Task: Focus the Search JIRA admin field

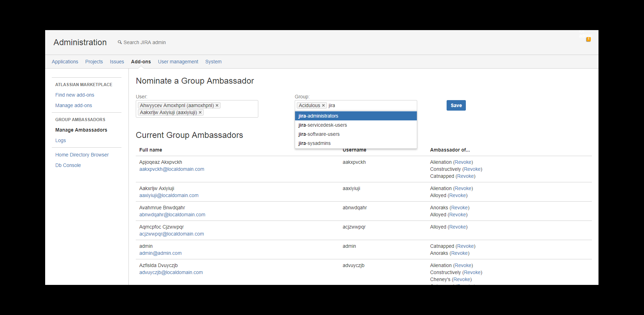Action: (145, 42)
